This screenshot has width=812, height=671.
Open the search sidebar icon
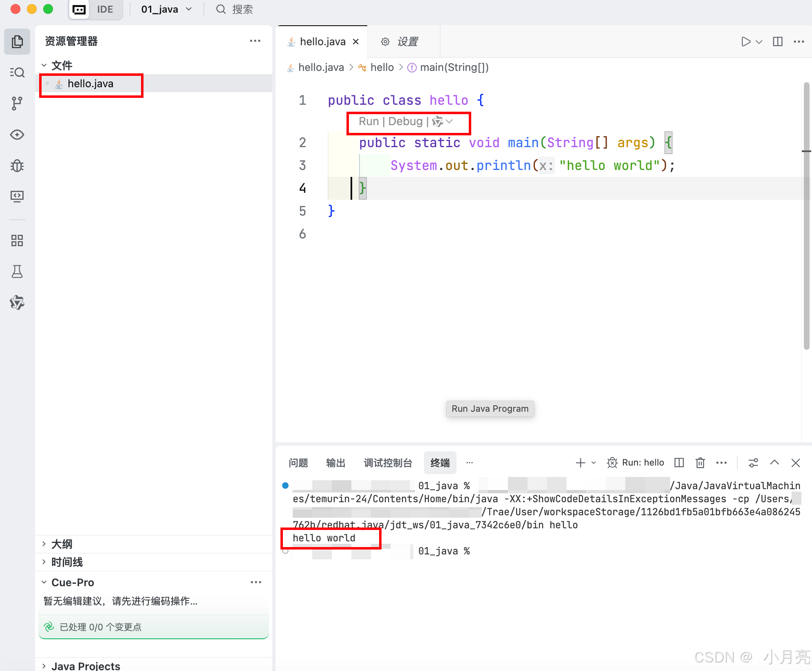[x=17, y=73]
